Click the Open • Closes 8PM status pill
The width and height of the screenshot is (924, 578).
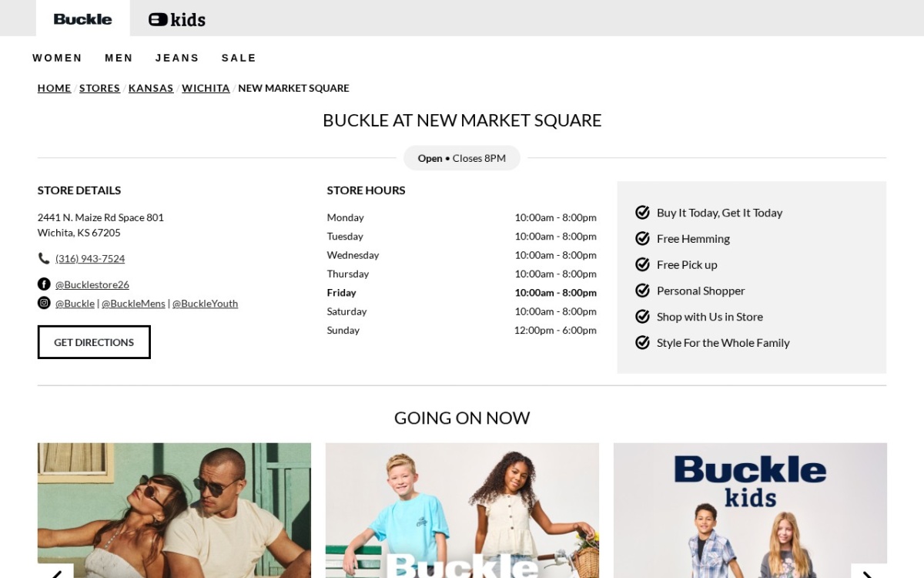462,158
